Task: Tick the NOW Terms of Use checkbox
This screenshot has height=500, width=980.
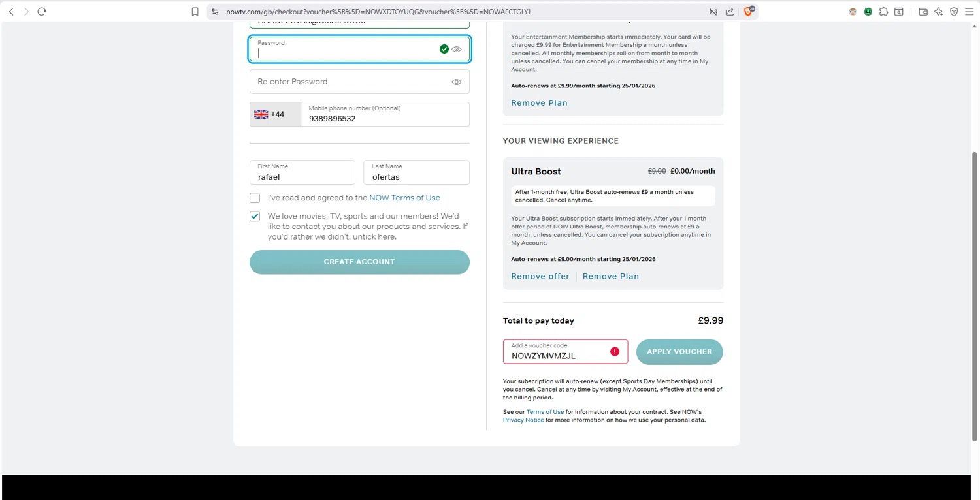Action: point(255,198)
